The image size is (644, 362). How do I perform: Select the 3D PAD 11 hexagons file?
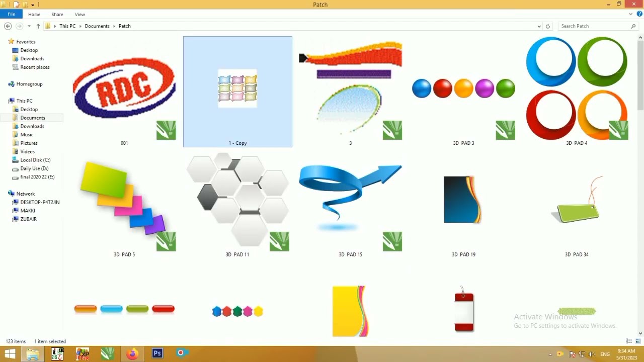(237, 203)
